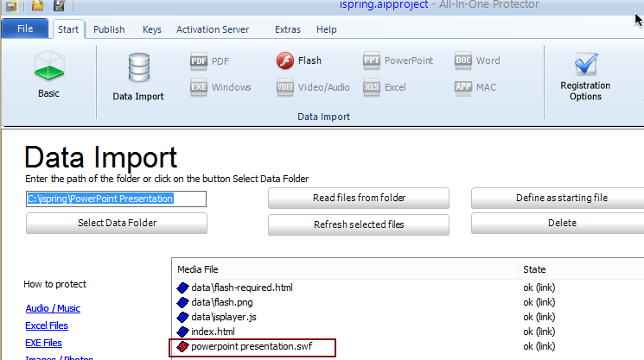Open the Extras ribbon tab
Viewport: 644px width, 360px height.
[x=288, y=29]
